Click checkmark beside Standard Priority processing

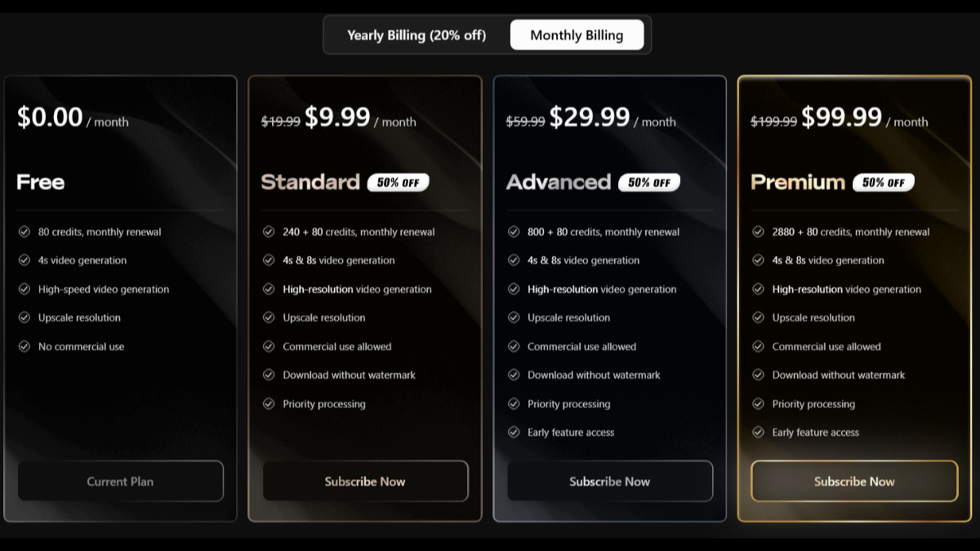tap(269, 403)
